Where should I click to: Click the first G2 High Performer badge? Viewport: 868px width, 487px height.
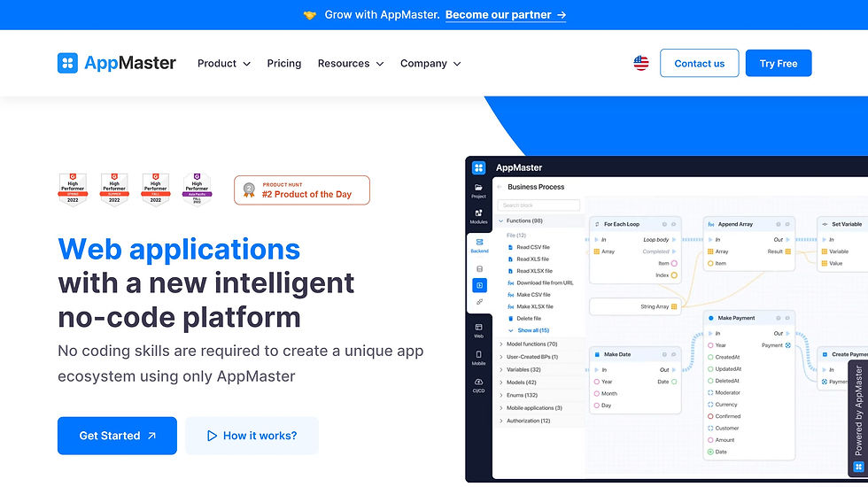(73, 189)
